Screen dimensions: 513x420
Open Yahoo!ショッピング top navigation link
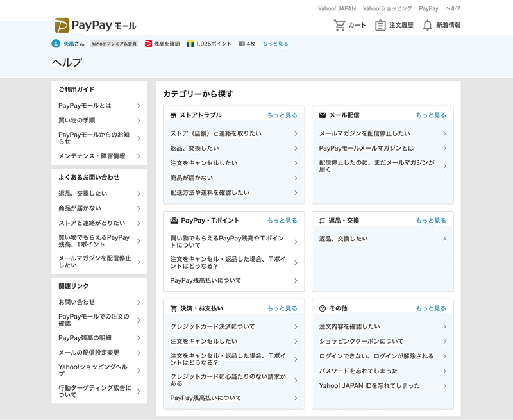387,8
